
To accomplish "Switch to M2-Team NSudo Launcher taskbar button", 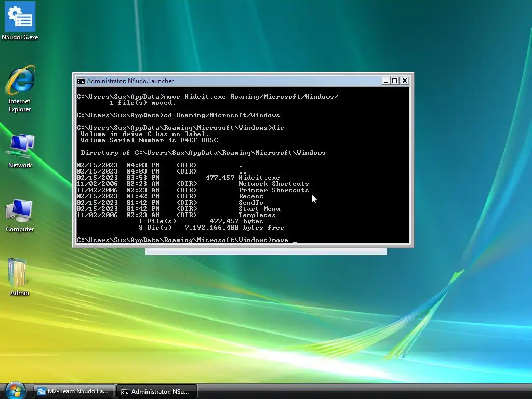I will [x=74, y=391].
